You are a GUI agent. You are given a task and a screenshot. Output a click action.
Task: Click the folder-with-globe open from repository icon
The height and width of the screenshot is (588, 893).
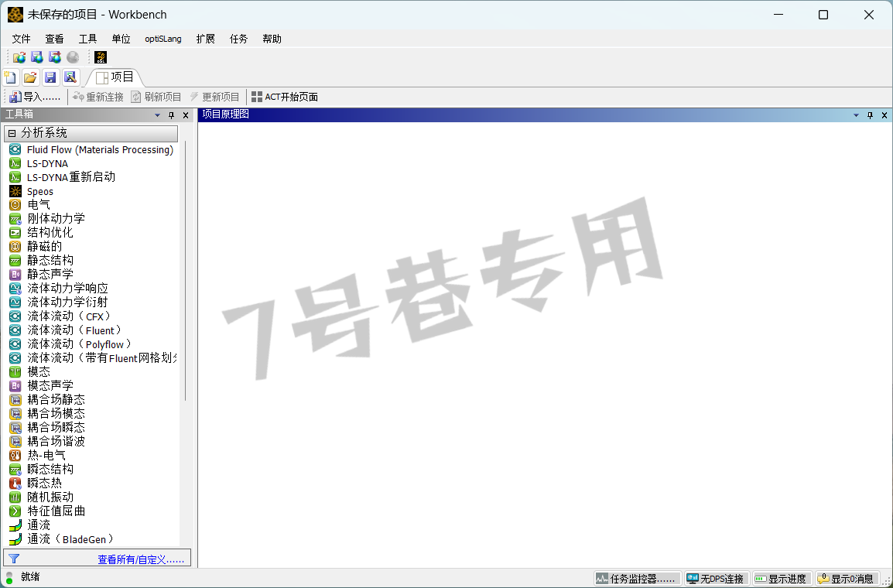coord(19,57)
